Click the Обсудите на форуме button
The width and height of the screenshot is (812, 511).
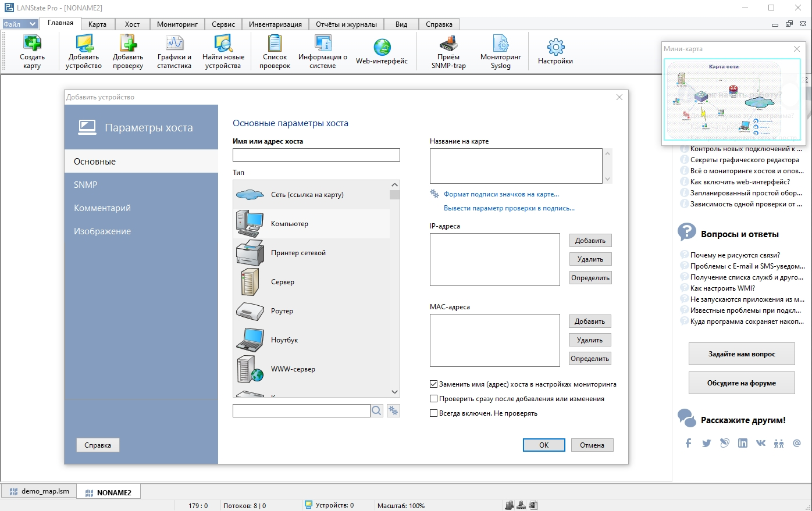742,383
